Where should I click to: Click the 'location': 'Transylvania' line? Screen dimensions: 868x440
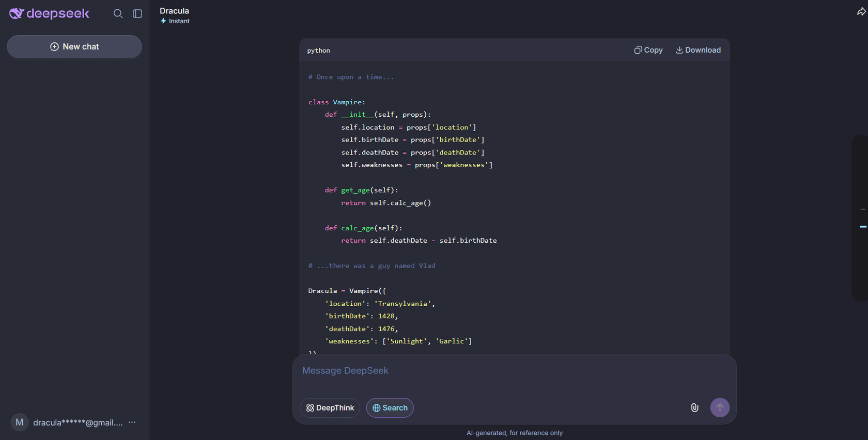click(x=380, y=304)
